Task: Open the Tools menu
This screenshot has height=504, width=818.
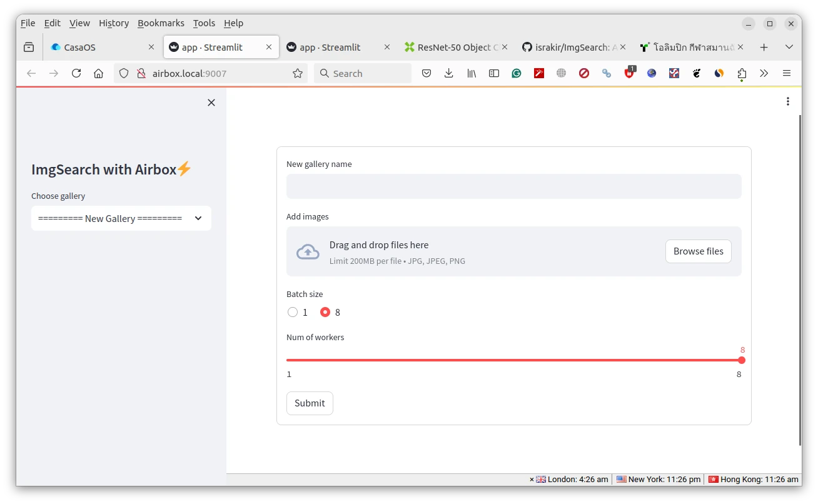Action: point(204,23)
